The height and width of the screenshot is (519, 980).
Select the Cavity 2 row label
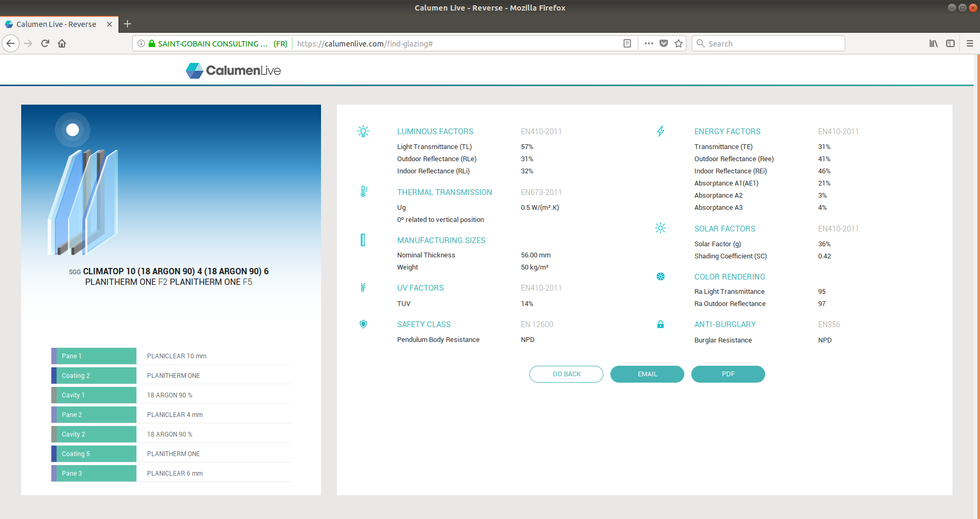(94, 434)
